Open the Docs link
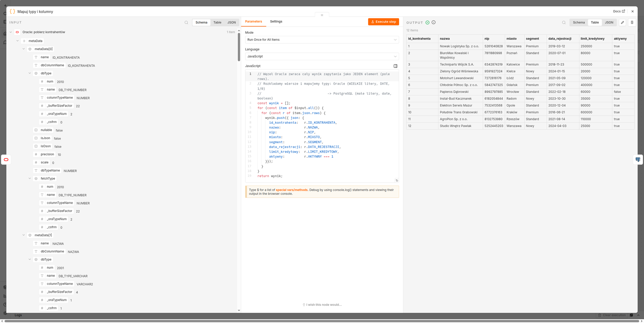644x323 pixels. [619, 12]
